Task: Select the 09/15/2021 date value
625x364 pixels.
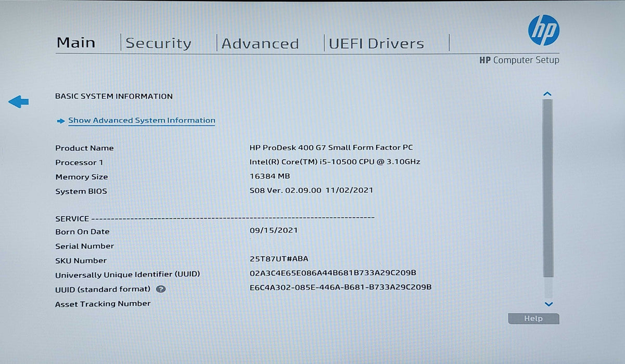Action: pos(274,230)
